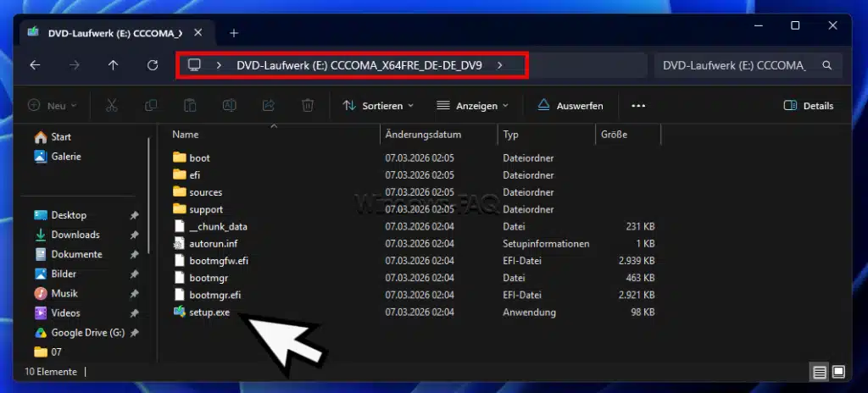Click the sidebar vertical scrollbar
The height and width of the screenshot is (393, 868).
[x=148, y=194]
